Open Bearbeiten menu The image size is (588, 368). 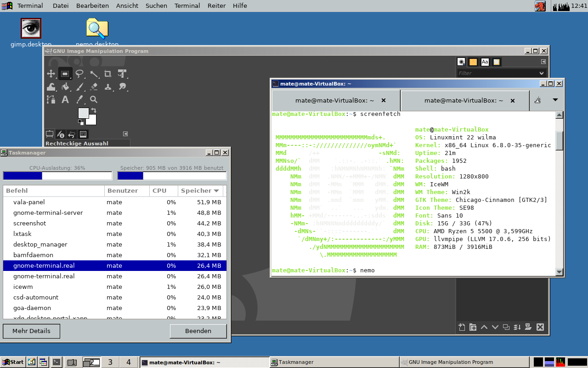pyautogui.click(x=92, y=6)
